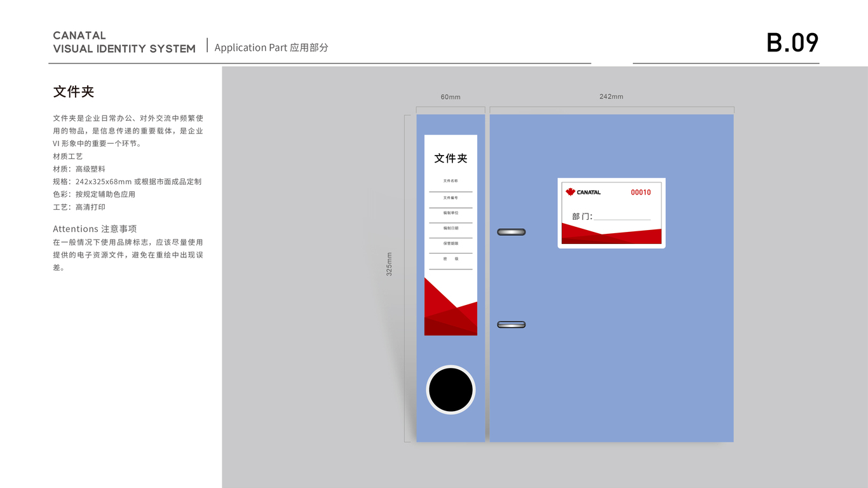
Task: Click the VISUAL IDENTITY SYSTEM heading
Action: click(125, 49)
